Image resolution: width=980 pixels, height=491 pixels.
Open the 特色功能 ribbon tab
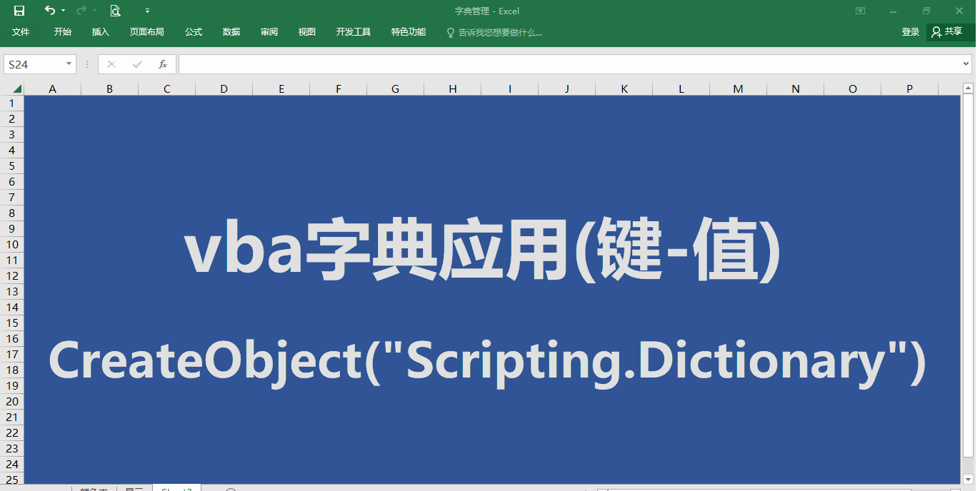click(409, 32)
